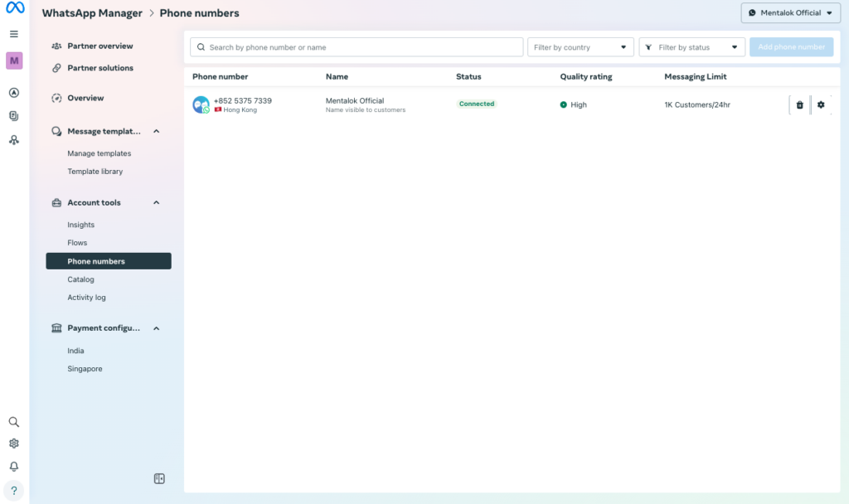Click the search magnifier in search field
The height and width of the screenshot is (504, 849).
point(201,47)
